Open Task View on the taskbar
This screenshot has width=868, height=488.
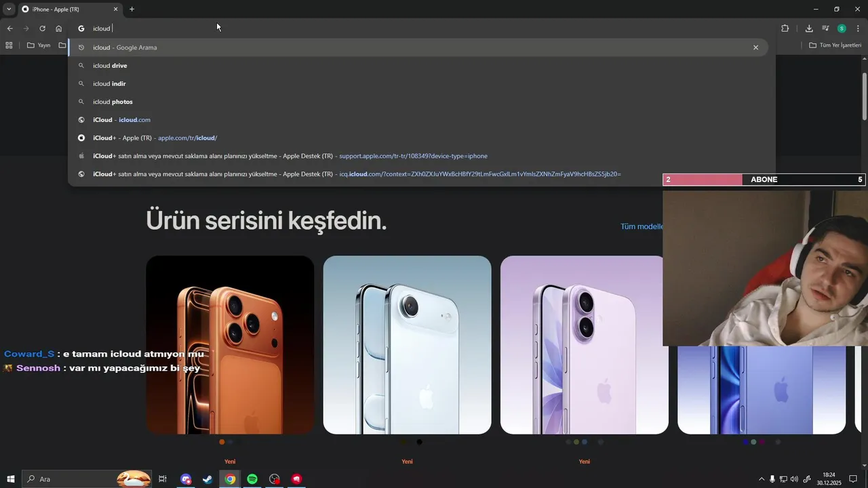coord(163,479)
